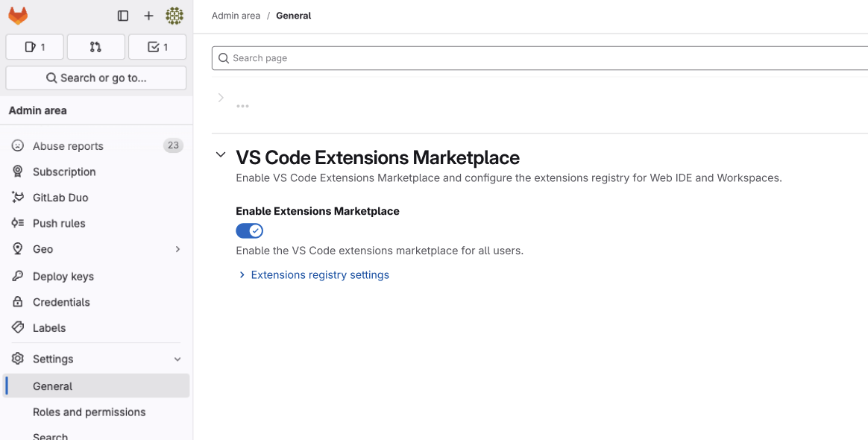868x440 pixels.
Task: Collapse VS Code Extensions Marketplace section
Action: 221,155
